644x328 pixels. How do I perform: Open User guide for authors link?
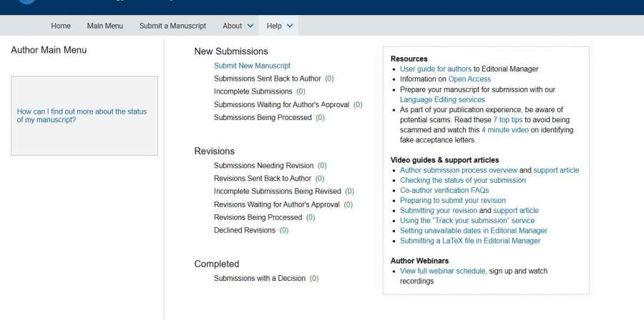435,69
